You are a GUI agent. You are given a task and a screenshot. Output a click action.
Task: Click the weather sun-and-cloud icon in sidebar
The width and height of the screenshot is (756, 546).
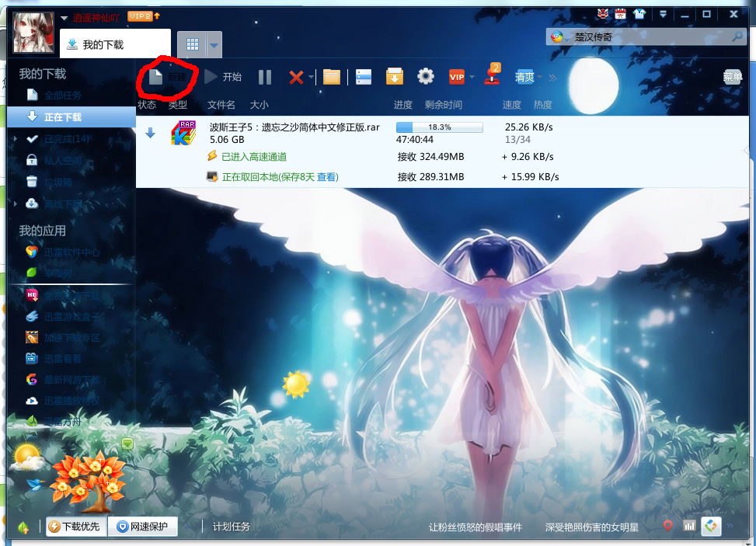click(27, 457)
